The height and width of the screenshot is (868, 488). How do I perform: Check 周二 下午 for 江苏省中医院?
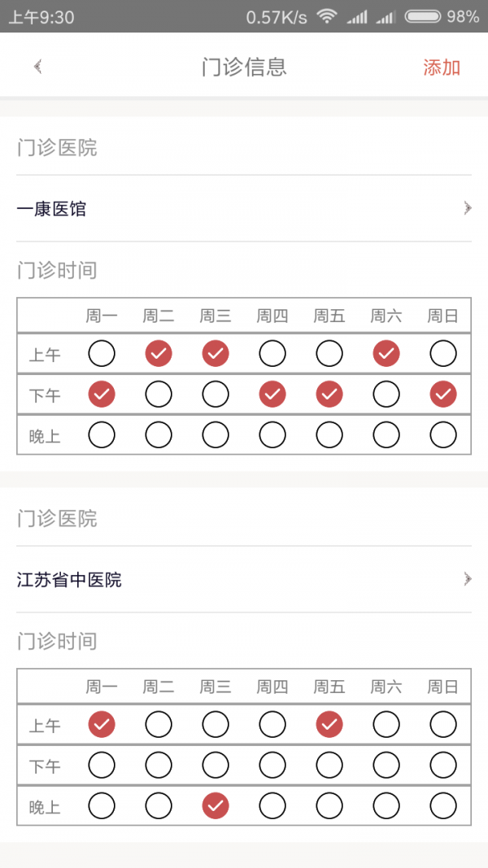click(159, 765)
